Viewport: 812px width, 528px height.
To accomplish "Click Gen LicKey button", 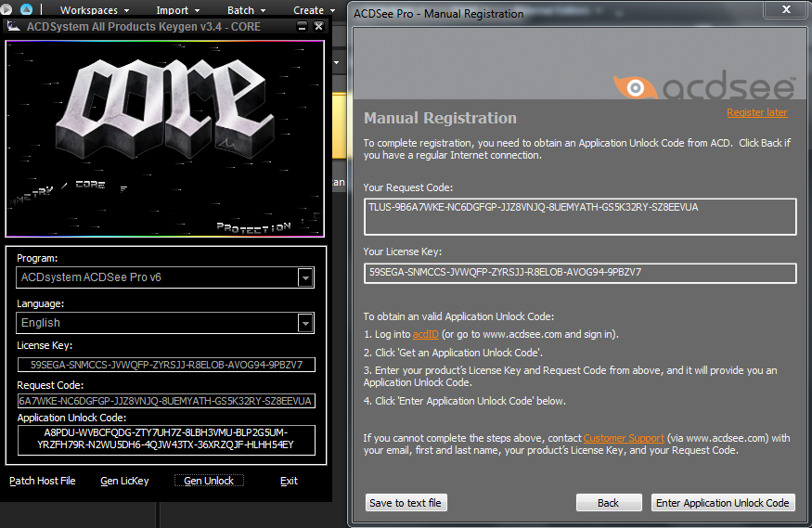I will [124, 481].
